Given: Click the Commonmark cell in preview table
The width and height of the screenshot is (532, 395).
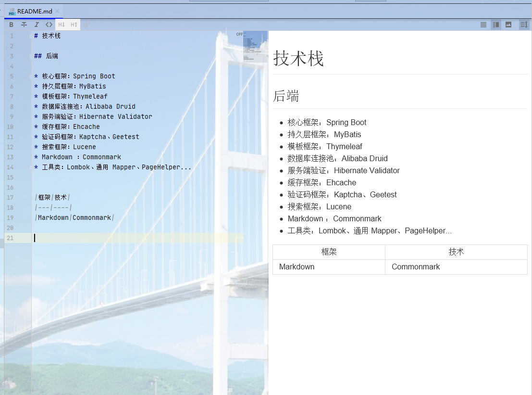Looking at the screenshot, I should point(416,267).
